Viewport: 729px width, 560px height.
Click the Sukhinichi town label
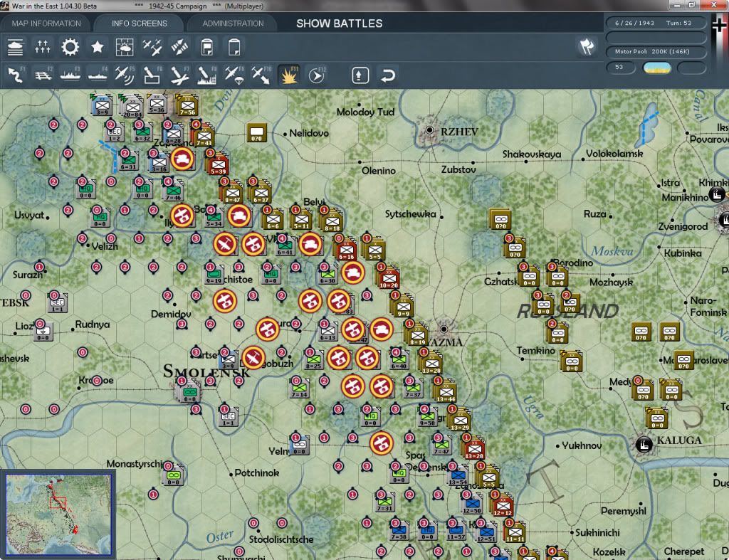[x=597, y=532]
